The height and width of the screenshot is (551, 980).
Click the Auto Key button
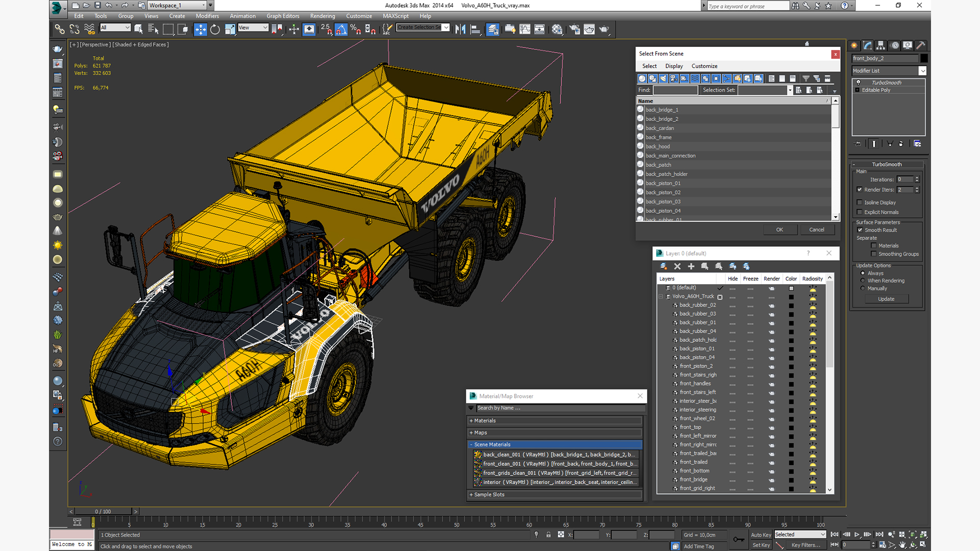761,535
